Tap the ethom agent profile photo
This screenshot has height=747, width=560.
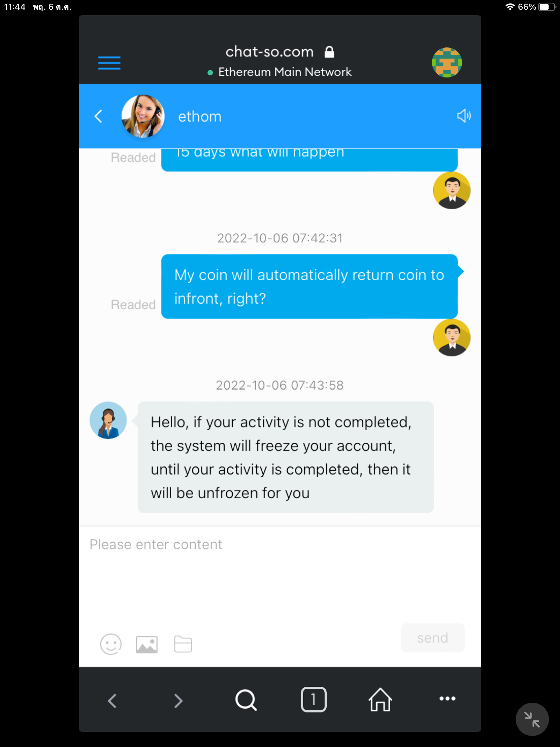(x=143, y=116)
